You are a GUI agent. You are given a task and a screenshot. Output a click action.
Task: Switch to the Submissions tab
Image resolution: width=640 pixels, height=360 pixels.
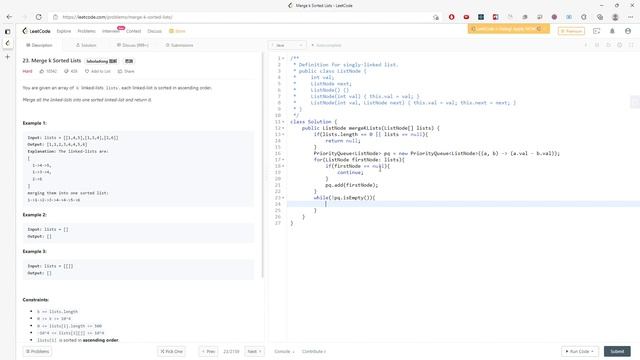(x=180, y=45)
